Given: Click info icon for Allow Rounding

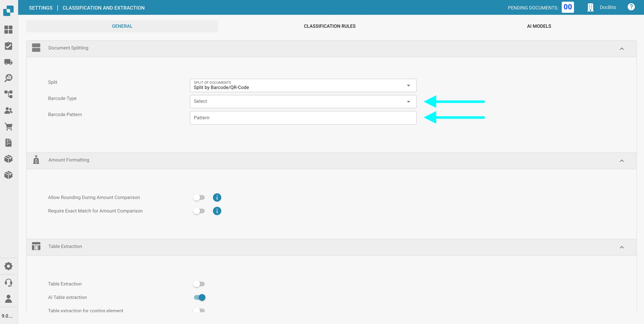Looking at the screenshot, I should pyautogui.click(x=217, y=198).
